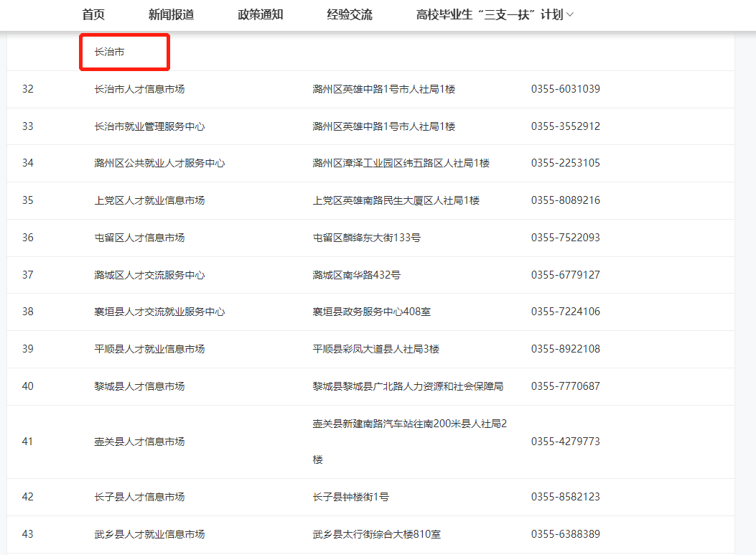Image resolution: width=756 pixels, height=555 pixels.
Task: Click row number 38
Action: pyautogui.click(x=28, y=312)
